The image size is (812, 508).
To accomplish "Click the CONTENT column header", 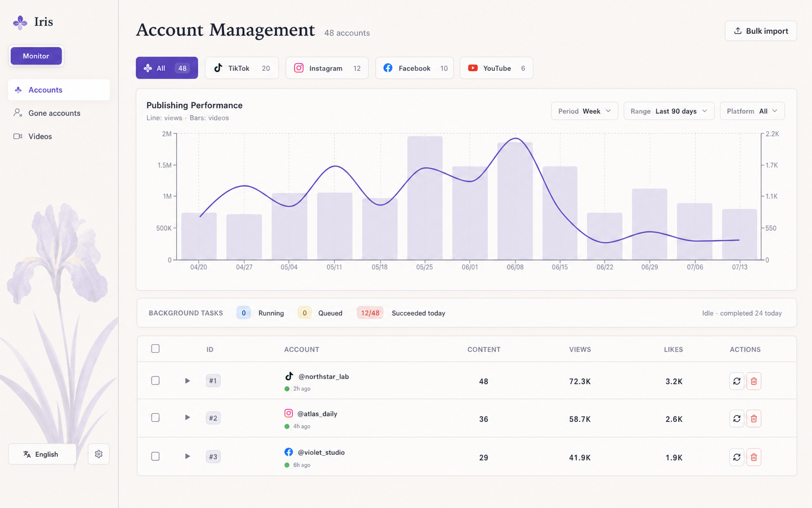I will click(x=484, y=349).
